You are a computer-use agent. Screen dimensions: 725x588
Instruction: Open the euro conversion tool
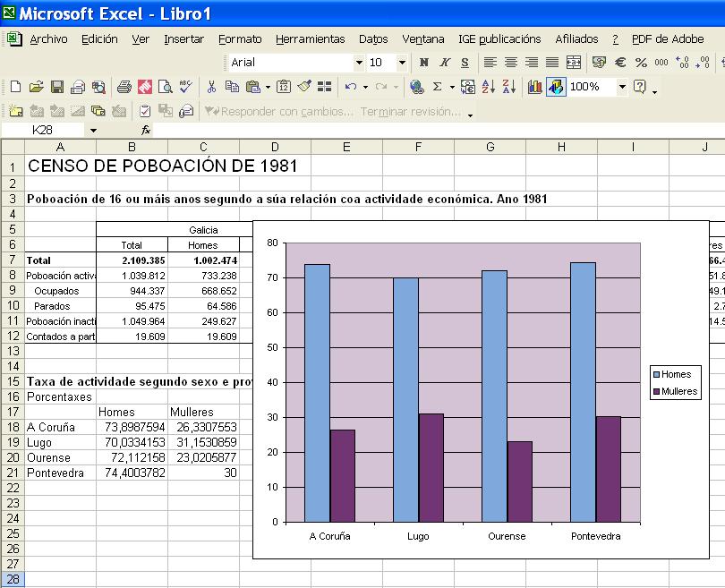point(468,87)
